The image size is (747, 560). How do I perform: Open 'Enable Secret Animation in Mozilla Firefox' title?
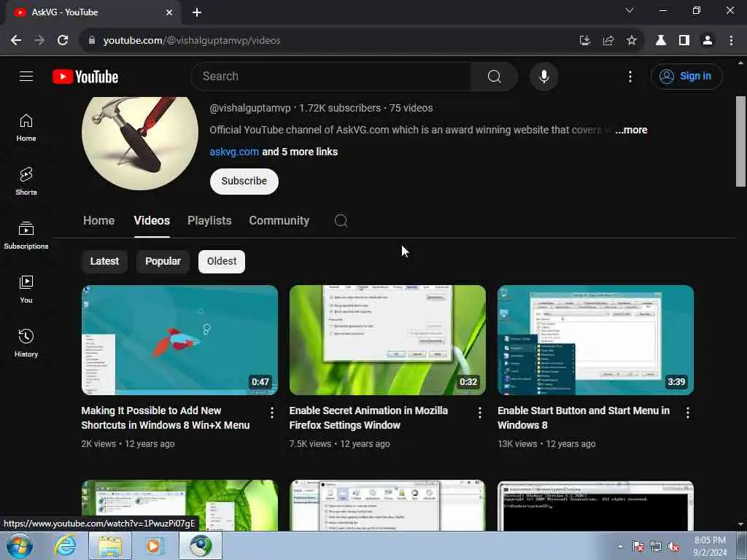(x=368, y=418)
